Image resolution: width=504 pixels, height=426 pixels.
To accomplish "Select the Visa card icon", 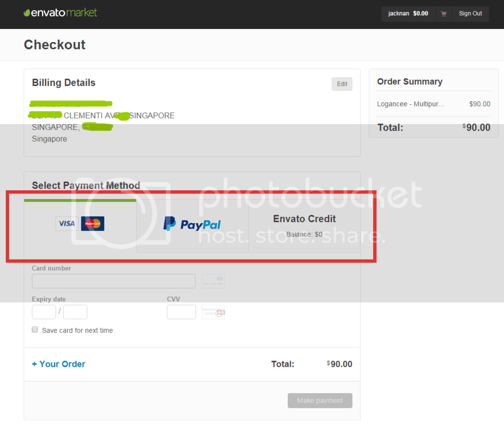I will (x=67, y=224).
